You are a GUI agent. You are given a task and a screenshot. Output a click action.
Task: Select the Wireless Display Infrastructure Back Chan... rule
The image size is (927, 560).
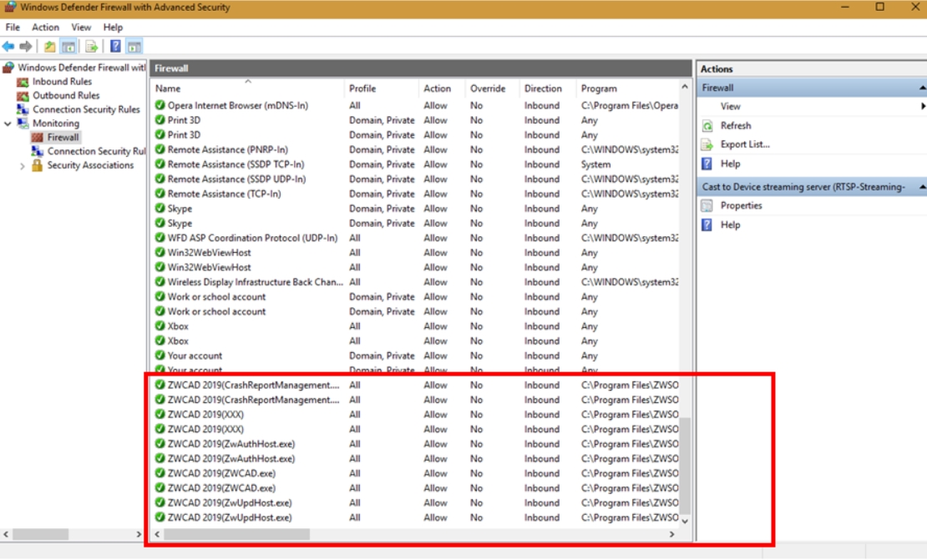tap(255, 282)
